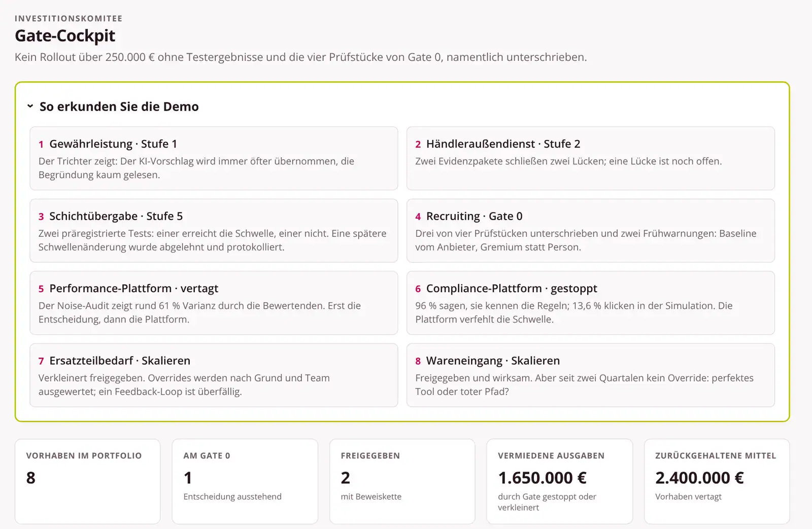
Task: Click the 'Vermiedene Ausgaben' stat tile
Action: pos(560,481)
